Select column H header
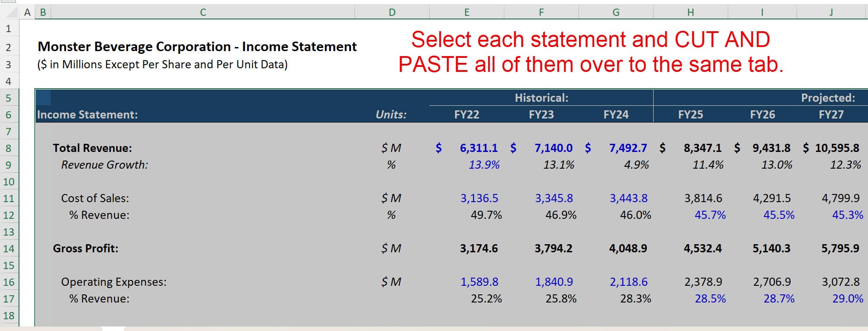The image size is (868, 331). (x=690, y=13)
